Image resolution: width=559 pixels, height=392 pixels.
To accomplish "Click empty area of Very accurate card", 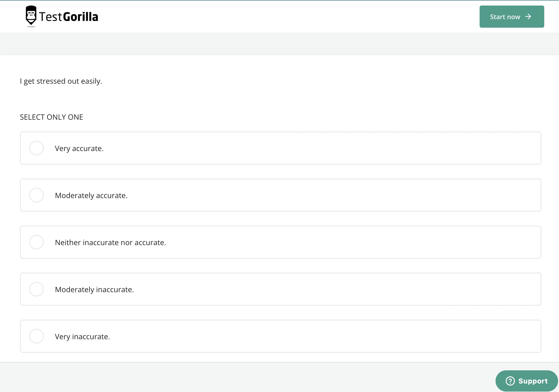I will (316, 148).
